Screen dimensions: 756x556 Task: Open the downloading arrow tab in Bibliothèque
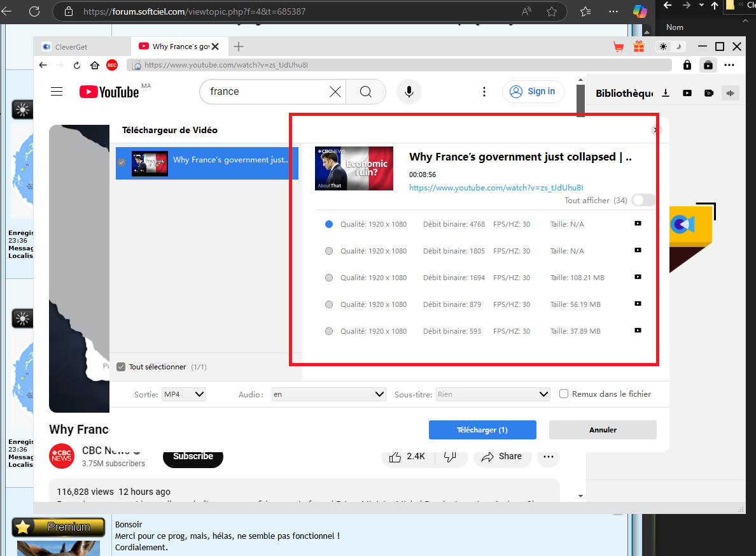point(666,93)
